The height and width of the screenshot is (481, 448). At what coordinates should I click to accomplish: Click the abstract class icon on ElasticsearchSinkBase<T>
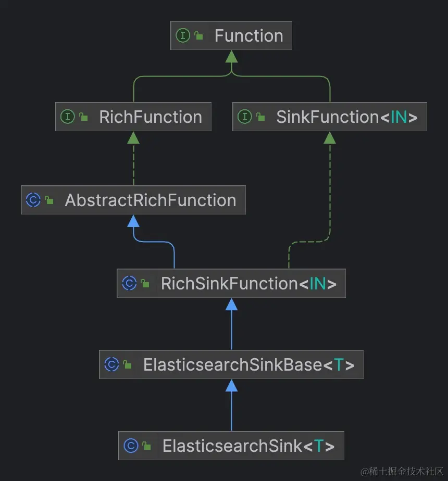click(x=111, y=364)
